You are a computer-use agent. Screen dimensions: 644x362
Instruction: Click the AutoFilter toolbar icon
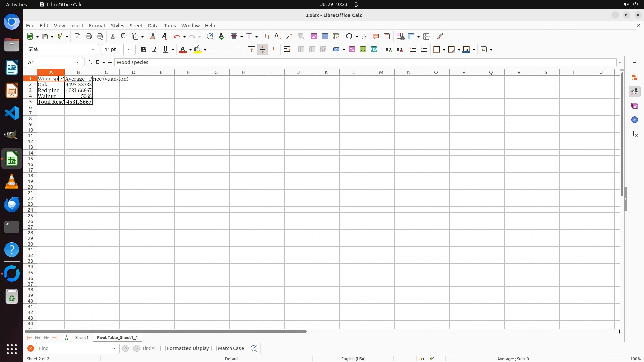point(301,36)
